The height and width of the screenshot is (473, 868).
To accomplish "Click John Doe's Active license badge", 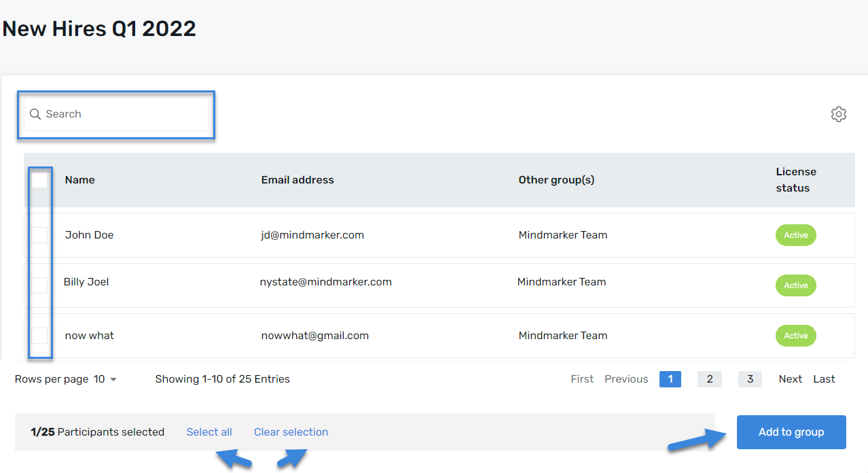I will click(795, 235).
